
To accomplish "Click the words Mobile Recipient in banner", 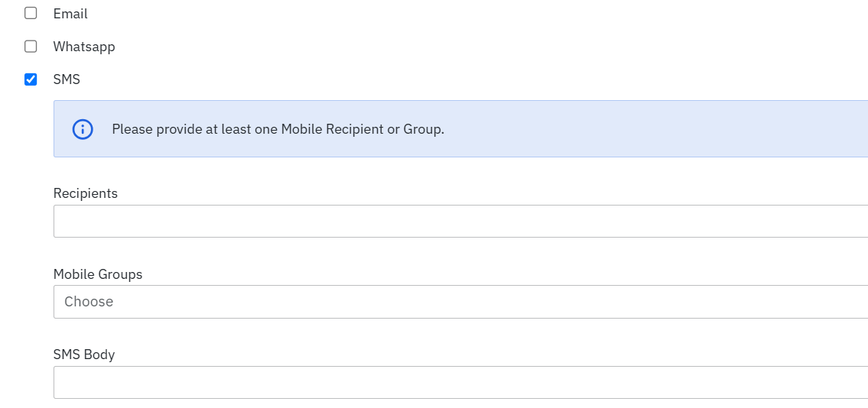I will (x=332, y=129).
